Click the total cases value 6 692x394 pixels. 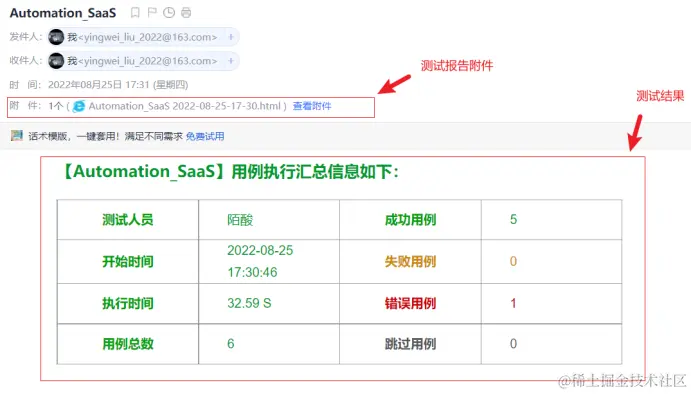tap(231, 344)
